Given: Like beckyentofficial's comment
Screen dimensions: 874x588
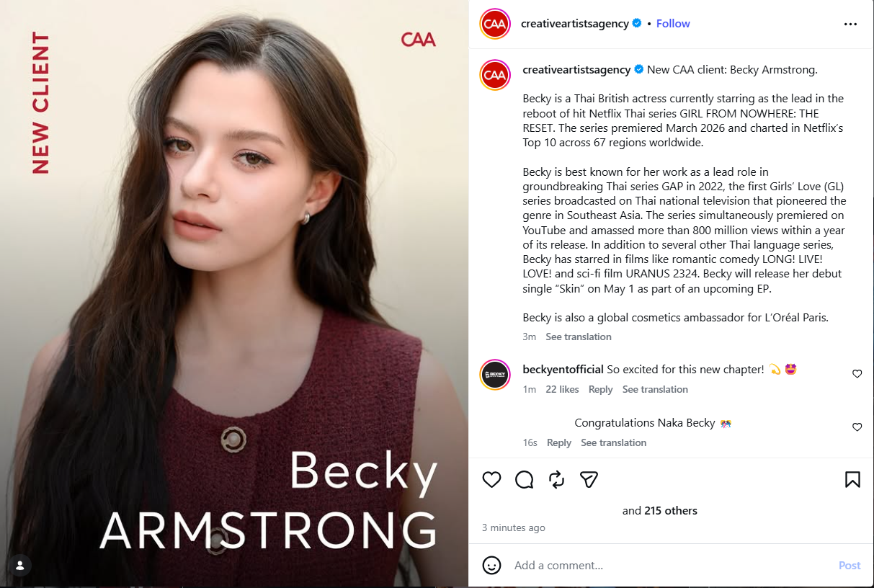Looking at the screenshot, I should click(857, 374).
